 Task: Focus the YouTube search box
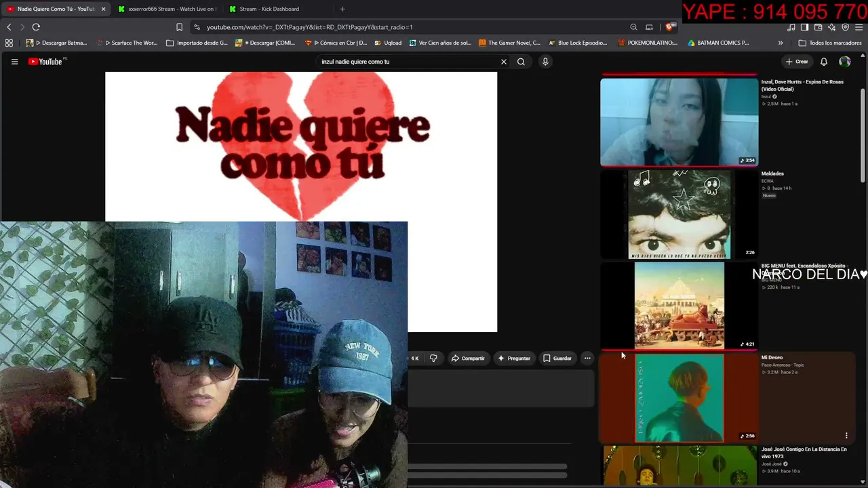point(407,62)
